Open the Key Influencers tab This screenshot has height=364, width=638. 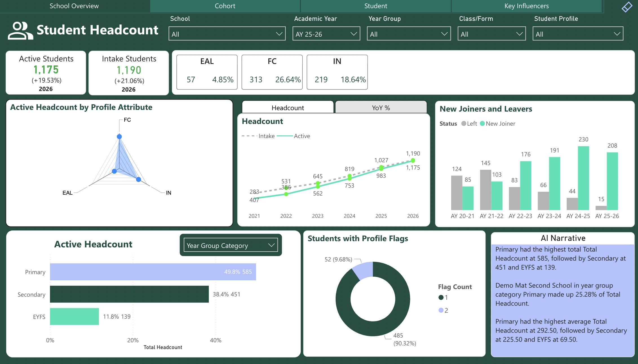click(x=526, y=6)
